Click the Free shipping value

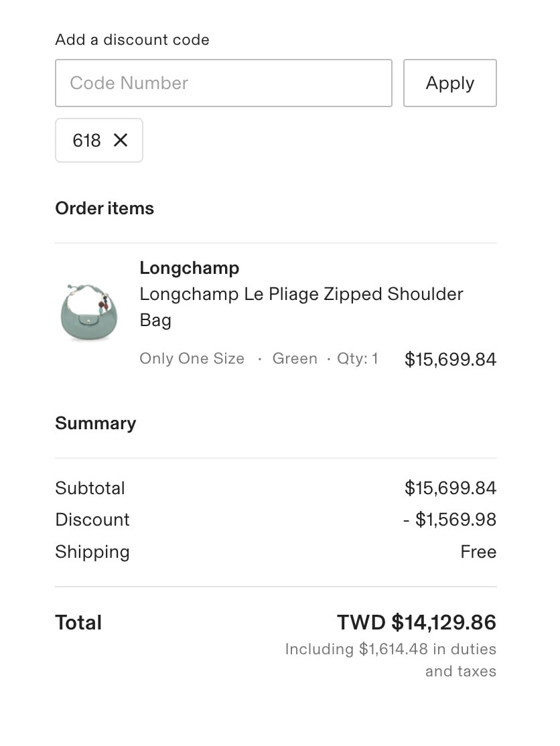[478, 552]
